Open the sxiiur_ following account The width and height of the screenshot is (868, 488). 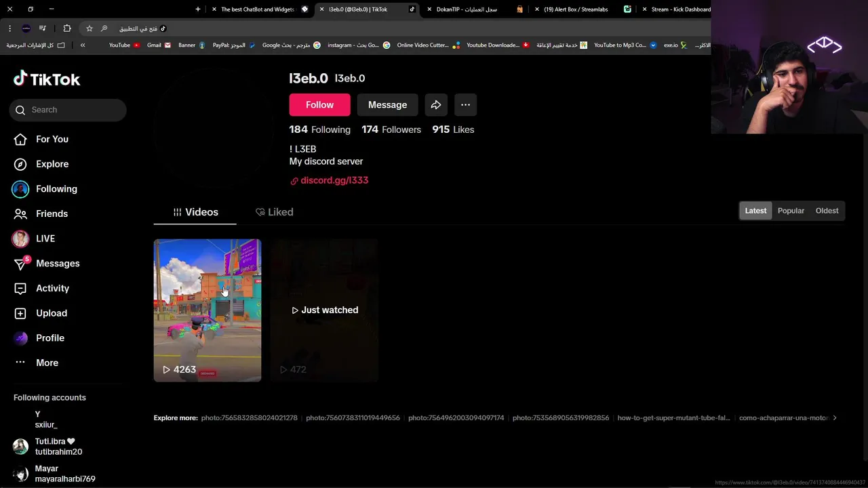click(x=46, y=420)
